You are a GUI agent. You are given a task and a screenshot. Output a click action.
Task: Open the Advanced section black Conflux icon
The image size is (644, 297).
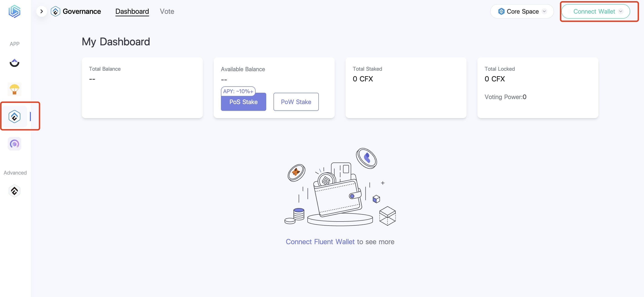tap(15, 191)
